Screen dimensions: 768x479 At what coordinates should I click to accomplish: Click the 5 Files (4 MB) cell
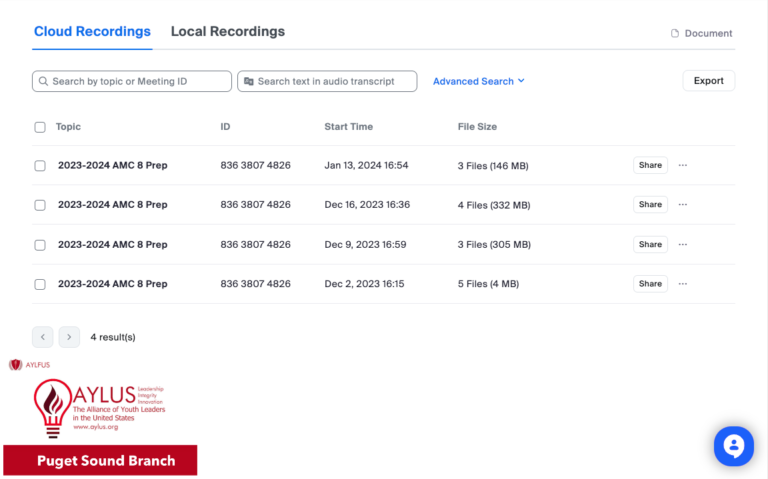pyautogui.click(x=488, y=284)
